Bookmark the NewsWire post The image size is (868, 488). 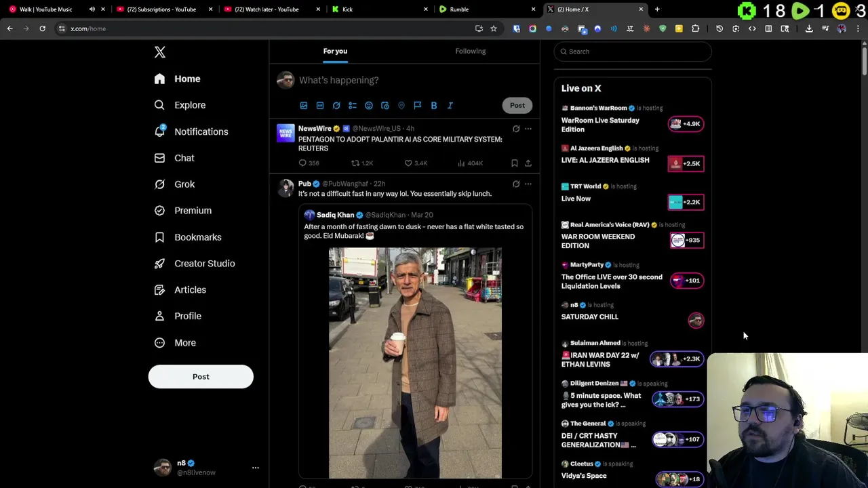515,163
